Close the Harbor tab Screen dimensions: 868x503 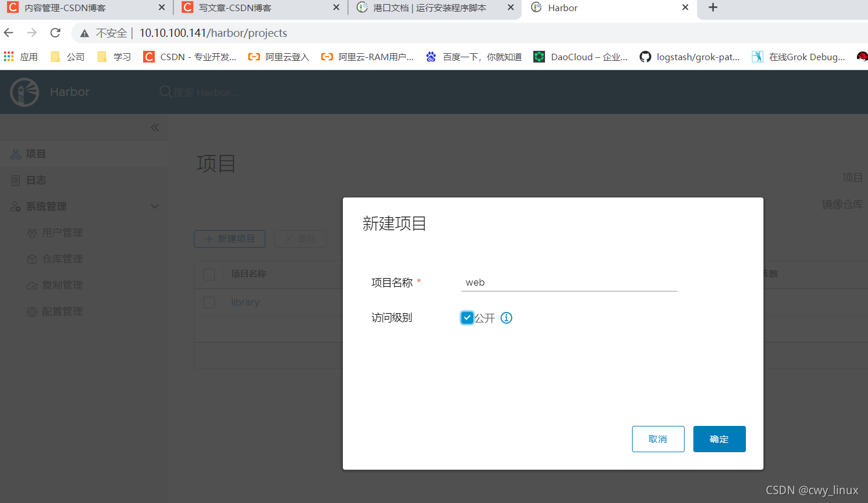point(685,8)
